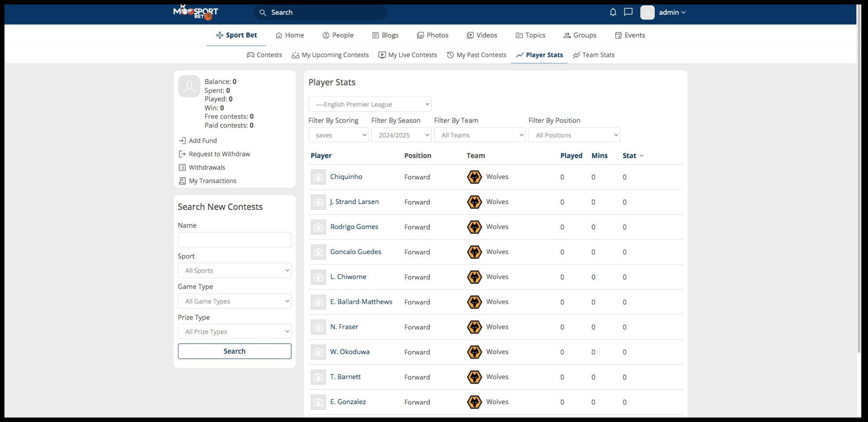Open the Filter By Position dropdown
The height and width of the screenshot is (422, 868).
574,135
